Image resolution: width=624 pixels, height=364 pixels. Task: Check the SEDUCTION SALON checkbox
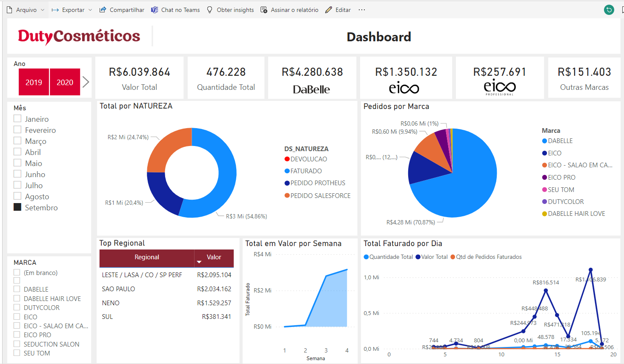pyautogui.click(x=17, y=344)
